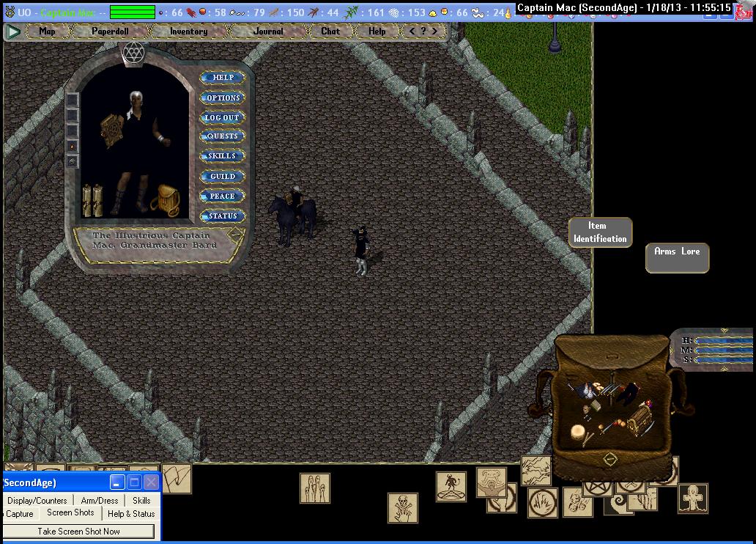Click the green play arrow in menu bar
Image resolution: width=756 pixels, height=544 pixels.
pos(12,32)
